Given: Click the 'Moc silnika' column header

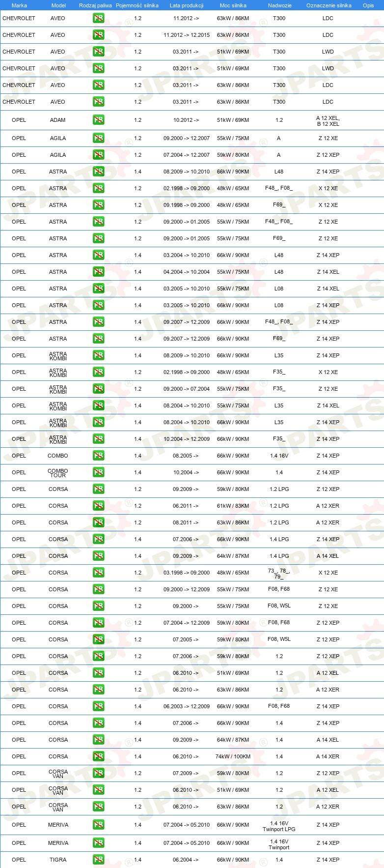Looking at the screenshot, I should [x=233, y=5].
